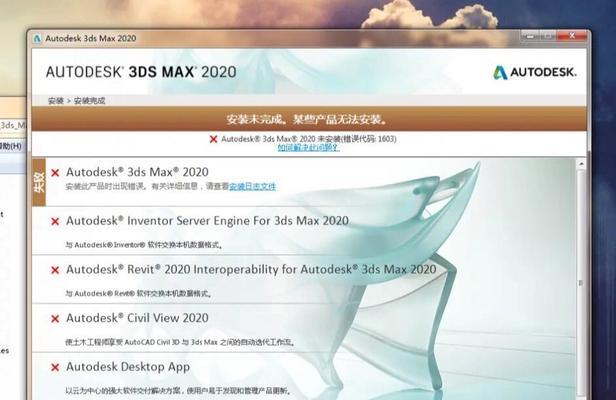Open the 帮助(H) menu in the background window
The width and height of the screenshot is (616, 400).
(11, 146)
